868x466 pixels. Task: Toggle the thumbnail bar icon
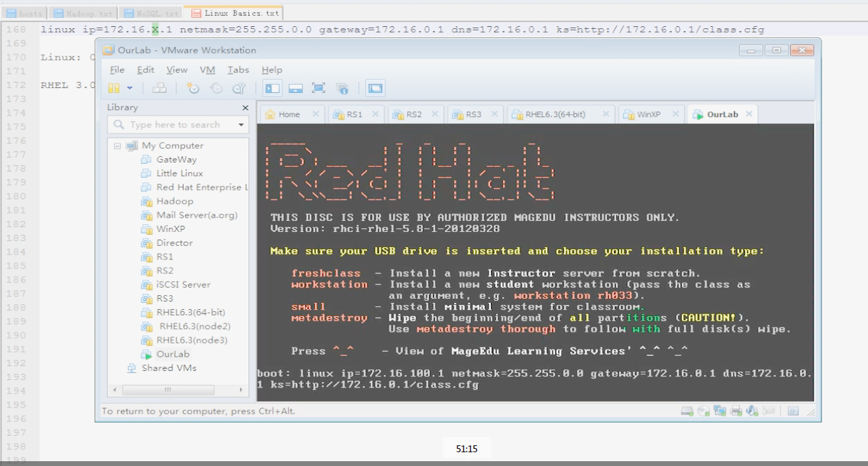(x=296, y=88)
